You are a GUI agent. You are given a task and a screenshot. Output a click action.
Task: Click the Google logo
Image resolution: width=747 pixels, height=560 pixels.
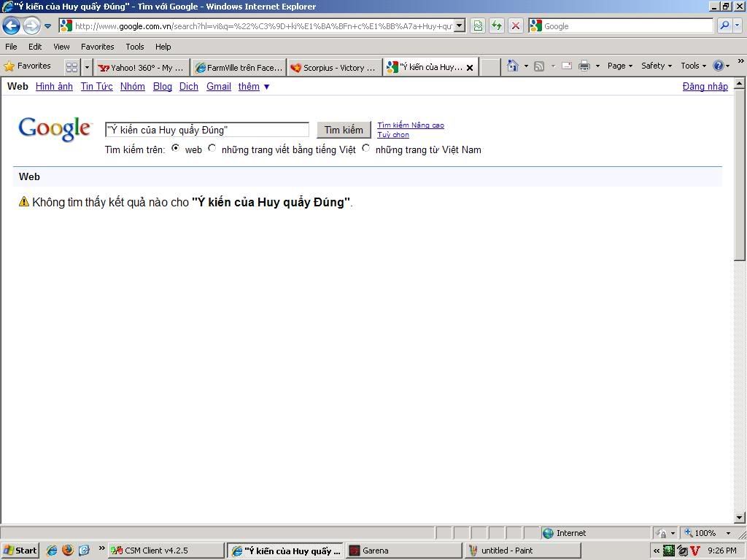tap(54, 128)
